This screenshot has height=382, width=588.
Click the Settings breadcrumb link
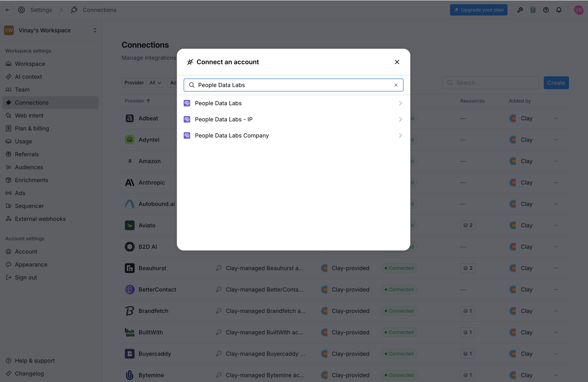pyautogui.click(x=41, y=10)
